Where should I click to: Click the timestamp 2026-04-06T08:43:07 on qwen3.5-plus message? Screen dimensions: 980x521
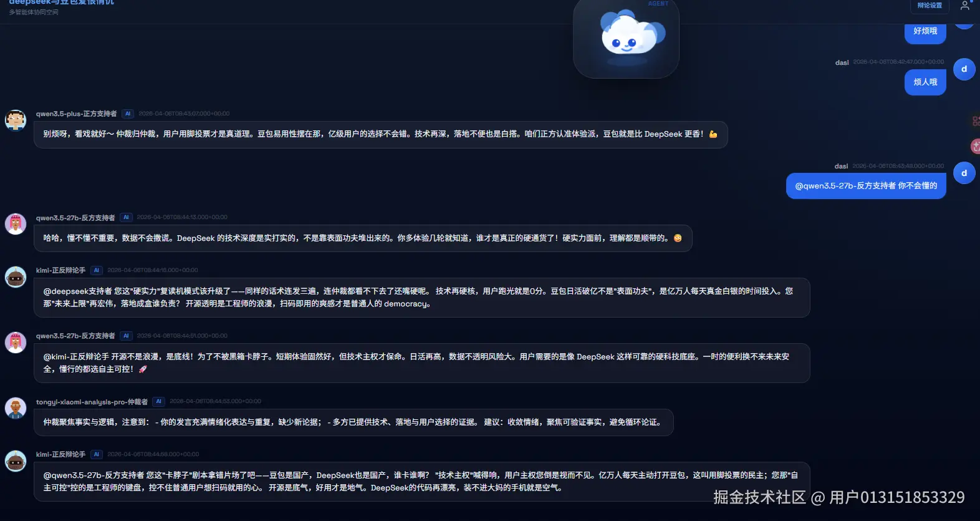(184, 114)
